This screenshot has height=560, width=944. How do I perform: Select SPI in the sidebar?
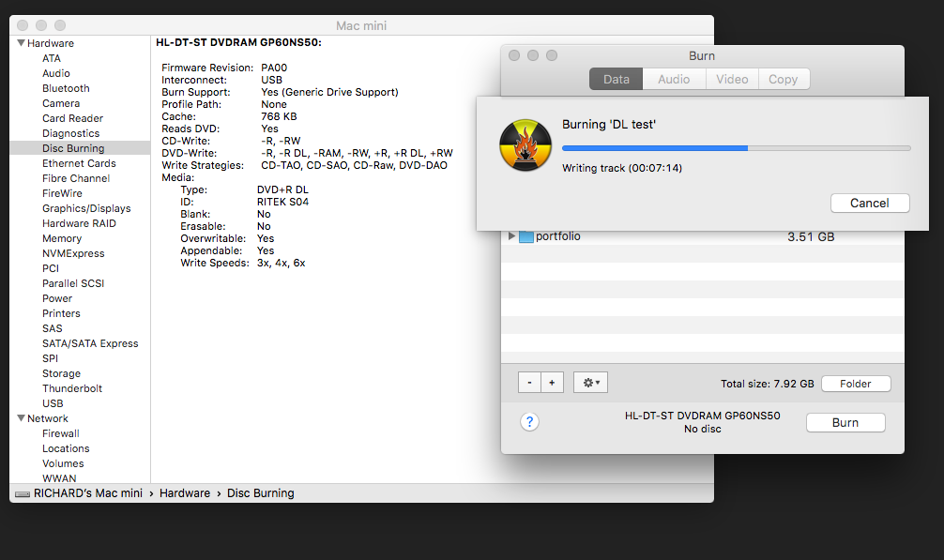pos(50,358)
